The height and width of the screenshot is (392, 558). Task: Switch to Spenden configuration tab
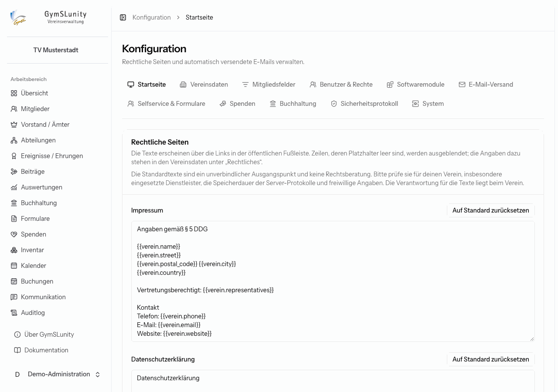[x=237, y=104]
